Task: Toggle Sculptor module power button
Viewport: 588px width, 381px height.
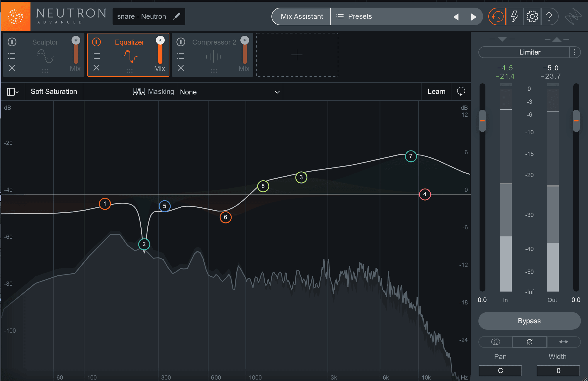Action: click(x=12, y=42)
